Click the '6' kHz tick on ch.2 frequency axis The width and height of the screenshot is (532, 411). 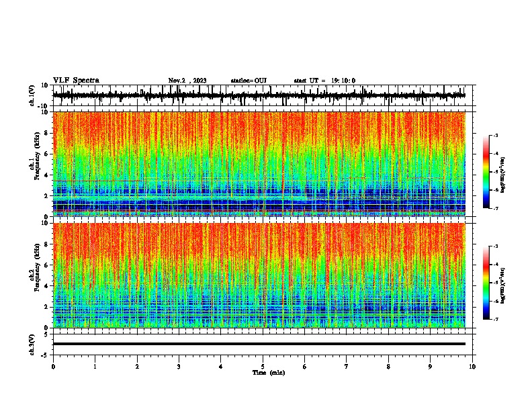pos(46,265)
